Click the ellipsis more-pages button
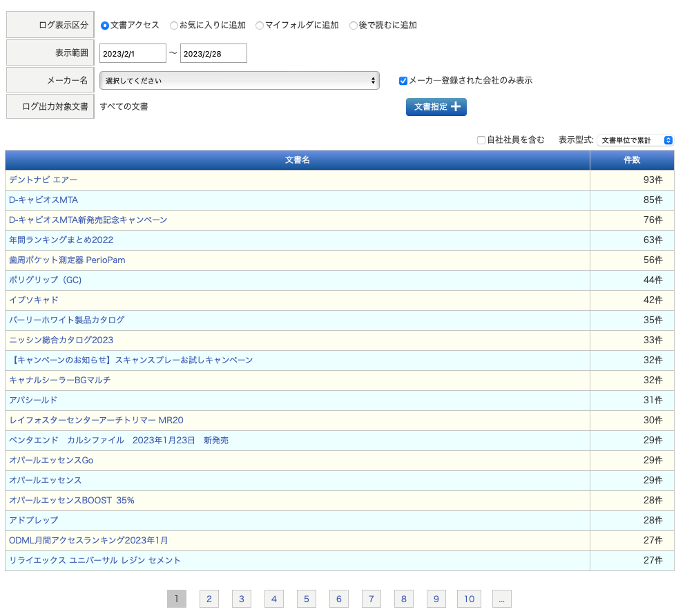The image size is (685, 616). pyautogui.click(x=502, y=599)
